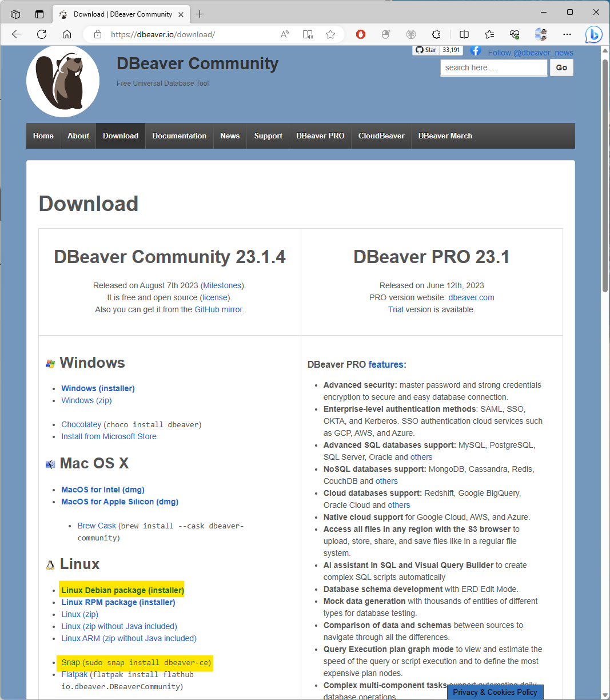The width and height of the screenshot is (610, 700).
Task: Open the Support menu item
Action: (x=268, y=136)
